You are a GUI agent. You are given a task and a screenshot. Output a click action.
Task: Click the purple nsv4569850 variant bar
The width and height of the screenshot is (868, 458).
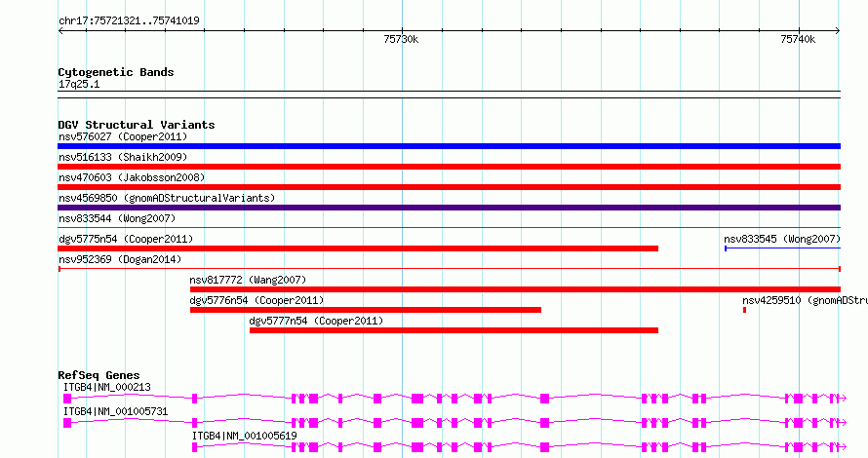tap(449, 208)
